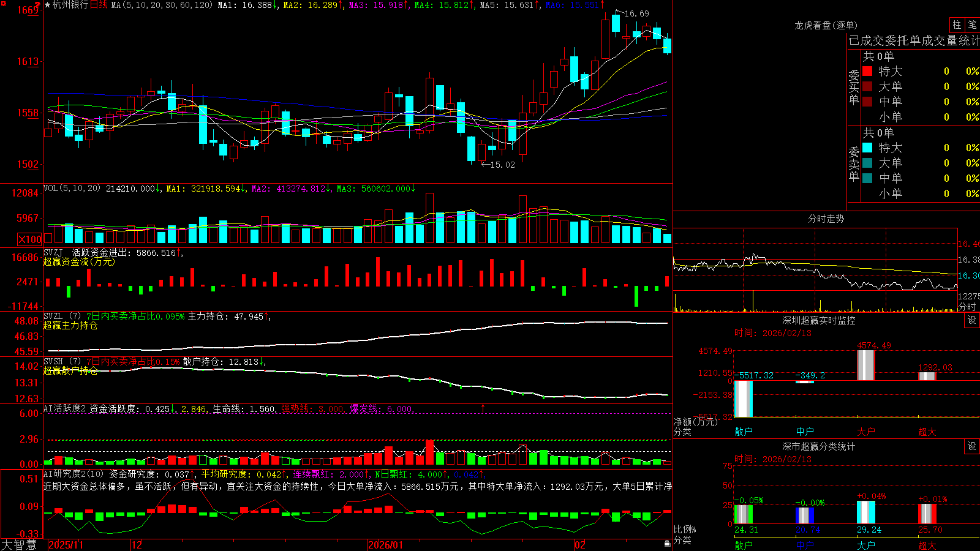Click the 深市超赢分类统计 panel title
980x551 pixels.
pos(819,446)
